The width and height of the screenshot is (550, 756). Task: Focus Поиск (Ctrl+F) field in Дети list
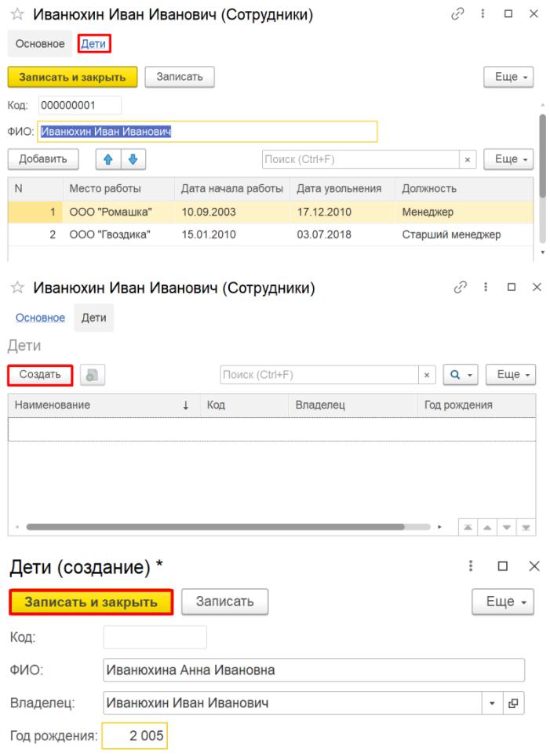pyautogui.click(x=319, y=375)
